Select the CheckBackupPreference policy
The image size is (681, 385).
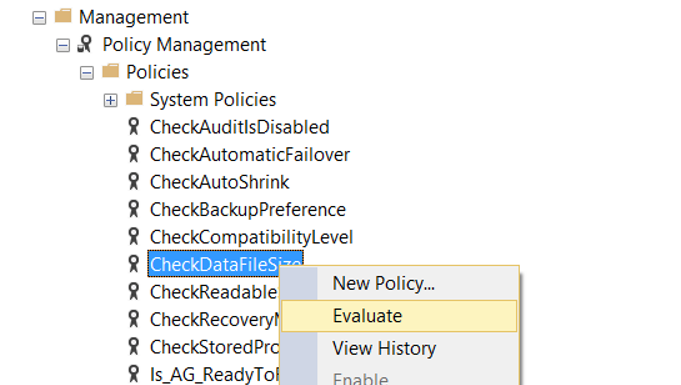click(x=248, y=210)
